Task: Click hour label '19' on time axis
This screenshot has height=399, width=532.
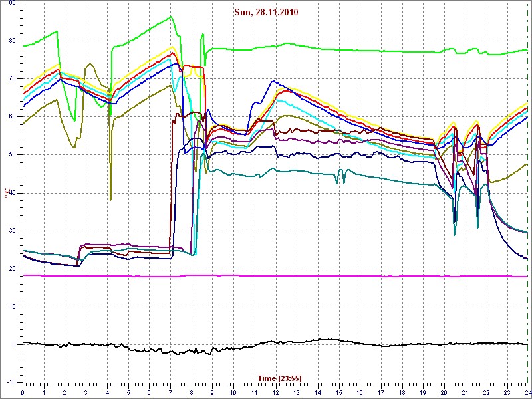Action: coord(423,394)
